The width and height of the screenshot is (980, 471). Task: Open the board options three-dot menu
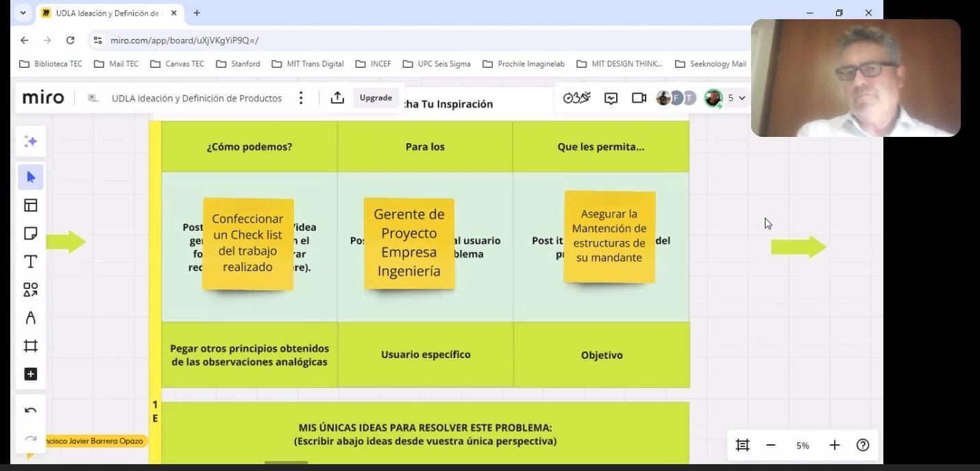301,98
